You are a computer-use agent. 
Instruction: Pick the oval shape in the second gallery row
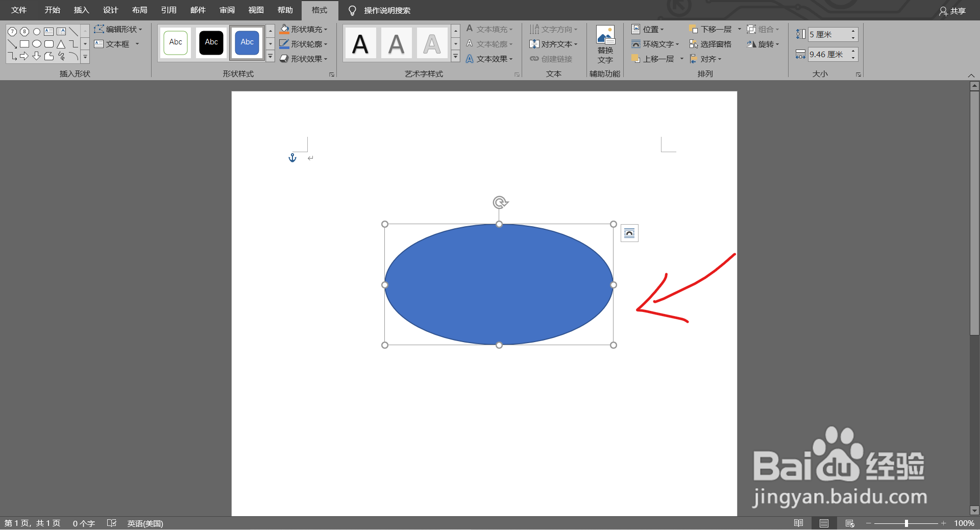pos(37,44)
